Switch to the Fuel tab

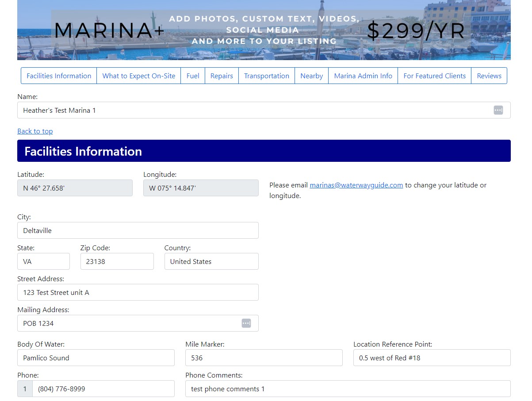pyautogui.click(x=193, y=76)
